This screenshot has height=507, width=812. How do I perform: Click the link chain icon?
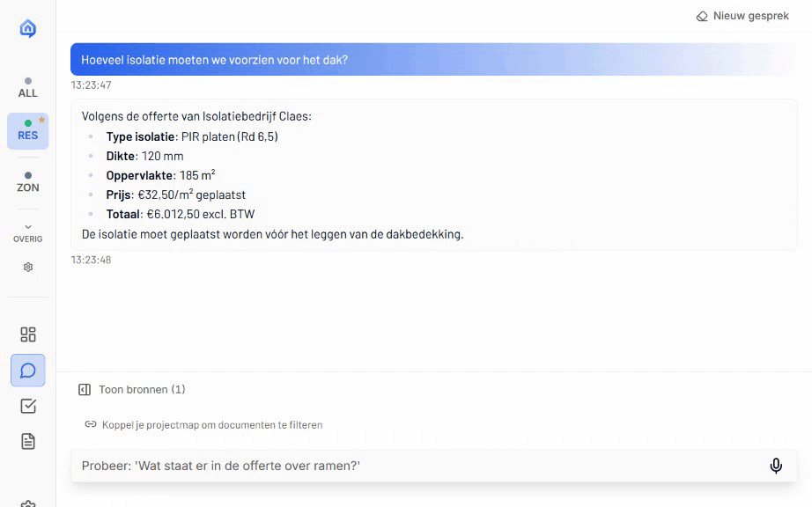click(x=90, y=424)
